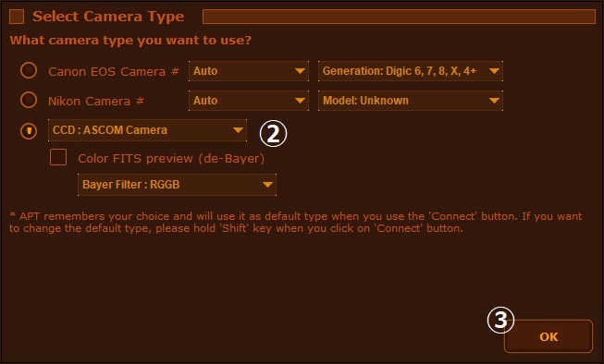This screenshot has width=604, height=364.
Task: Confirm selection with the OK button
Action: (549, 336)
